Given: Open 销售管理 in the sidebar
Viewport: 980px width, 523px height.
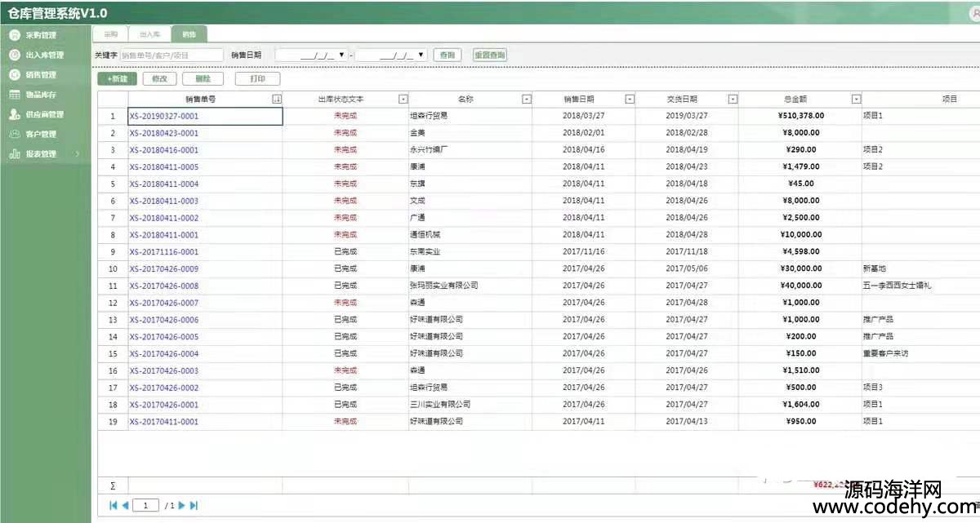Looking at the screenshot, I should point(40,74).
